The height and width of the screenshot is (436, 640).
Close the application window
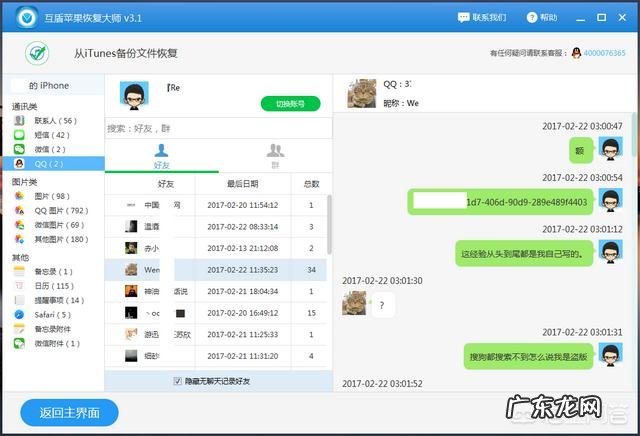coord(622,18)
